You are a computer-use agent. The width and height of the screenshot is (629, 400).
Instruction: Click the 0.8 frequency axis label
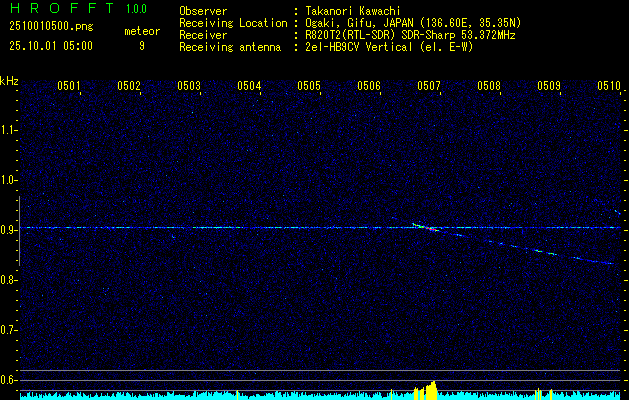point(8,280)
